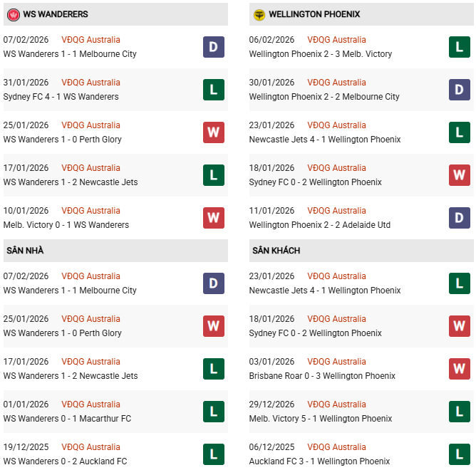
Task: Click the D badge for Wellington Phoenix 2-2 Adelaide Utd
Action: click(460, 218)
